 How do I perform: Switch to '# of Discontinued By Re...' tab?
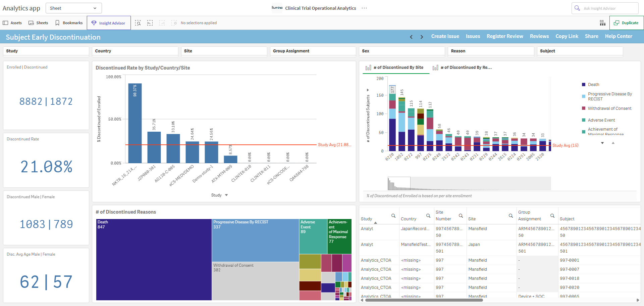coord(463,68)
